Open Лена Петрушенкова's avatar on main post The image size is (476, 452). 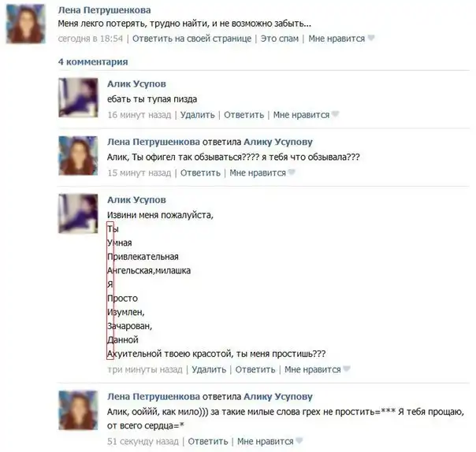click(x=26, y=24)
